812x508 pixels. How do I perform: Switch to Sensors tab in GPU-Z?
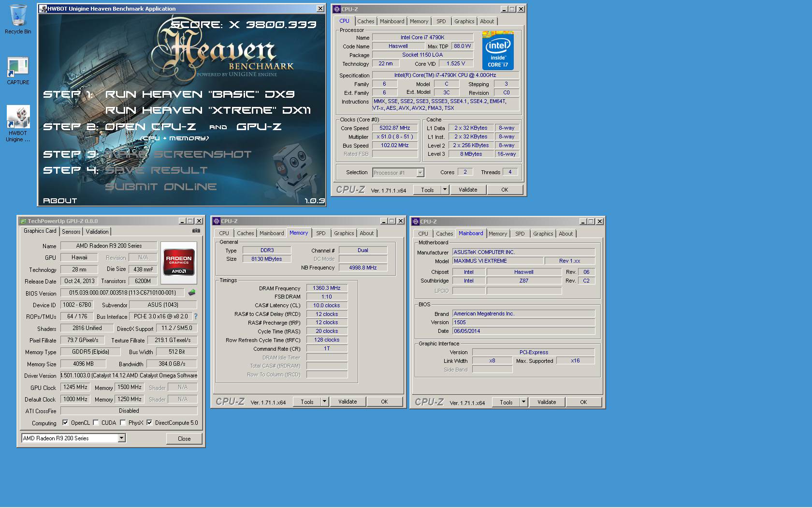tap(71, 232)
